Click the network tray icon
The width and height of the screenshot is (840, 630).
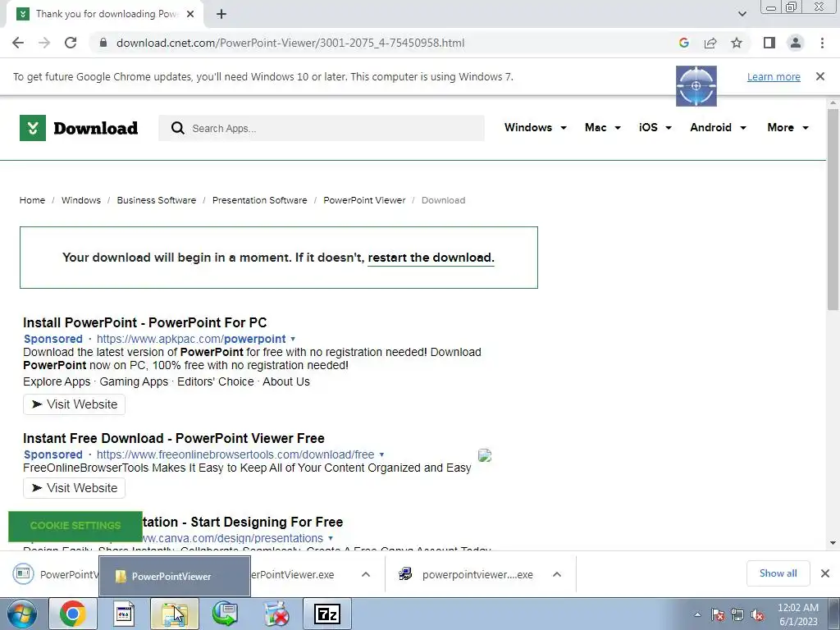click(x=737, y=615)
